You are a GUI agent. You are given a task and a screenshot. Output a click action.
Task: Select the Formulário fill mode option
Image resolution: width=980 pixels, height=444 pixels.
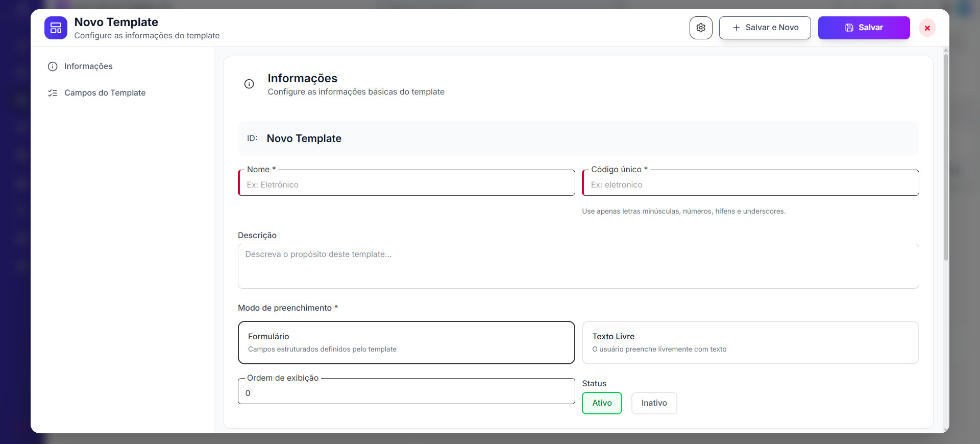pyautogui.click(x=406, y=342)
